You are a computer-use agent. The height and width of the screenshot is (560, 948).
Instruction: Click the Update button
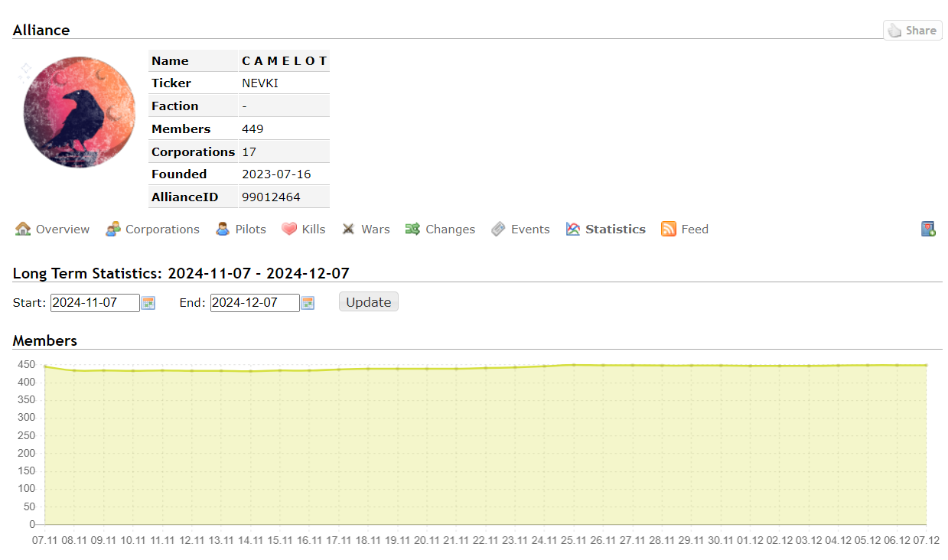(x=369, y=302)
